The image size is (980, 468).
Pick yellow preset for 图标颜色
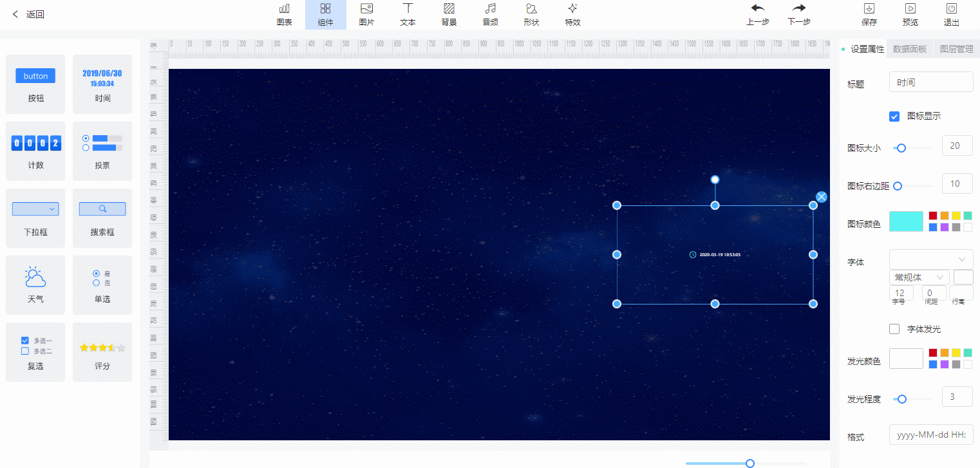[956, 216]
